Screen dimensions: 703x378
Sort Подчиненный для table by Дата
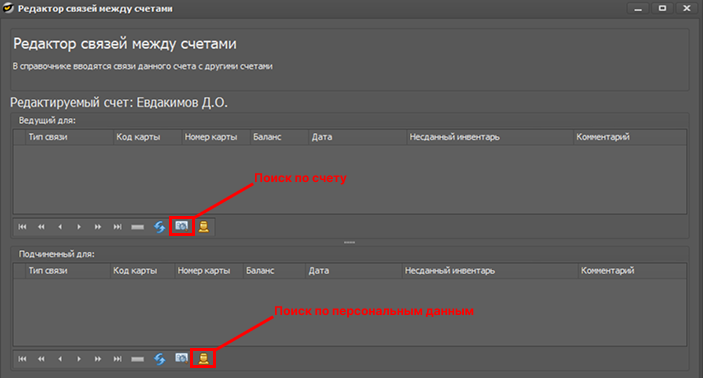click(354, 271)
